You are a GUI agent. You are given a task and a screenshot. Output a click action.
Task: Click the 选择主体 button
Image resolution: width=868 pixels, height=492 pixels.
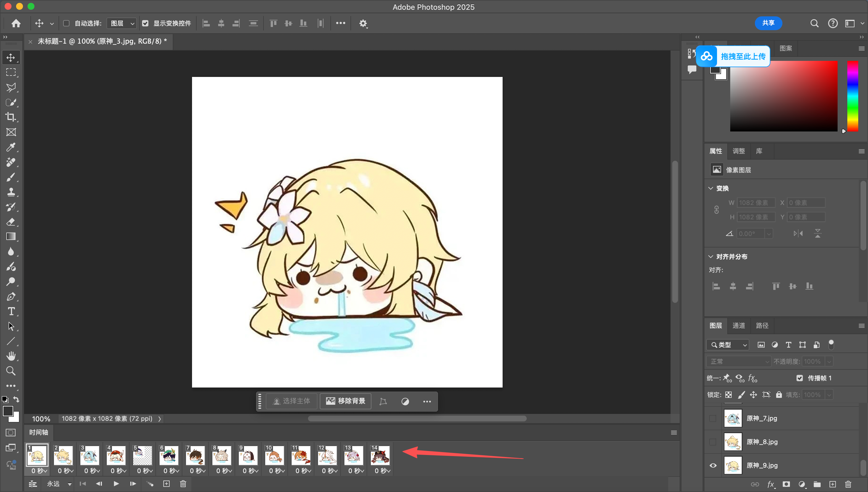click(291, 401)
